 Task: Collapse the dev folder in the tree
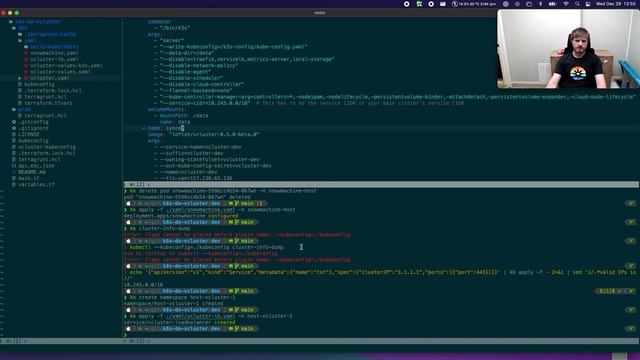14,28
